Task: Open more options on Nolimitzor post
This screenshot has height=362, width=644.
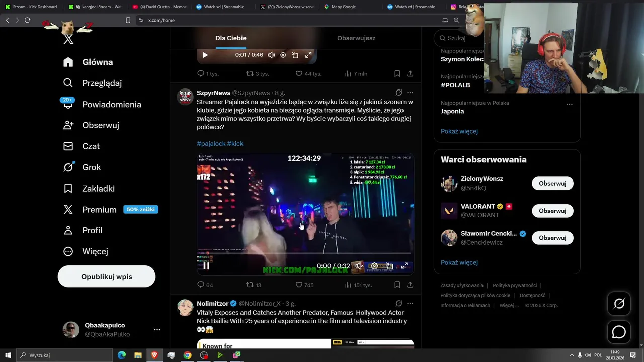Action: [x=410, y=303]
